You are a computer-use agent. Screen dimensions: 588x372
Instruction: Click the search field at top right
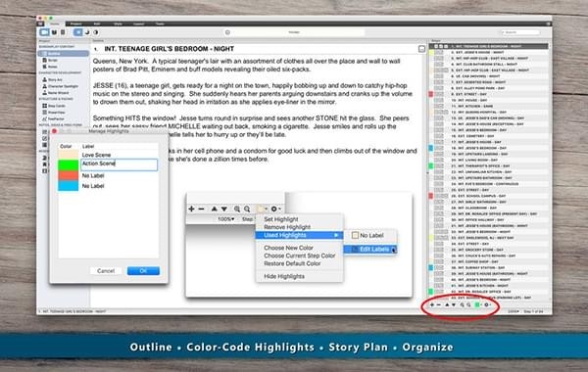click(520, 32)
